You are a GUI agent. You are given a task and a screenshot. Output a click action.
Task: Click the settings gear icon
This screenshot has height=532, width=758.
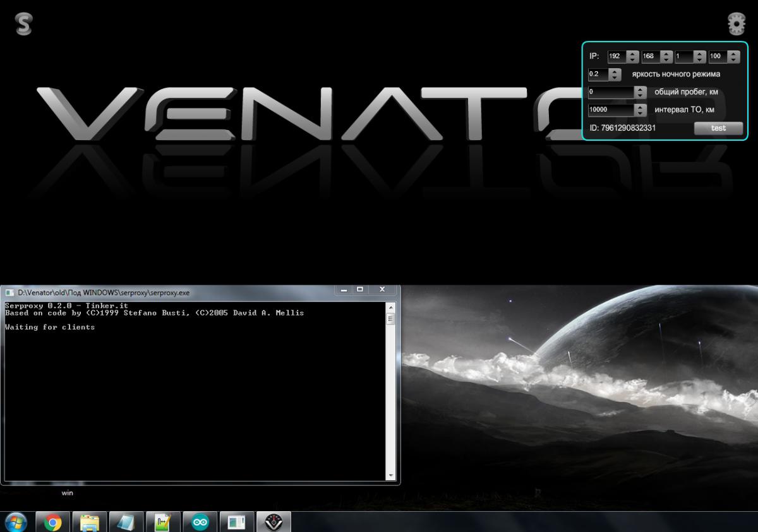[736, 24]
